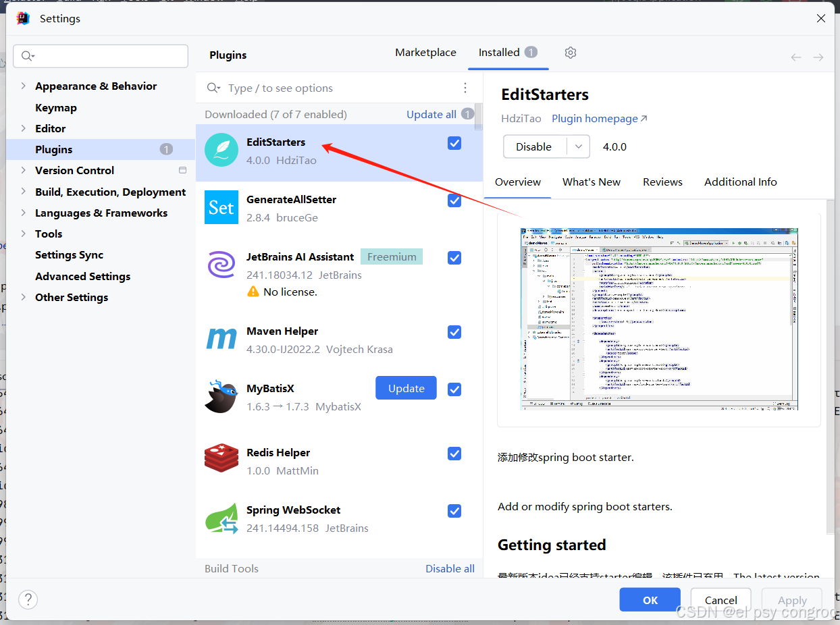This screenshot has height=625, width=840.
Task: Click the Update all link
Action: pyautogui.click(x=431, y=114)
